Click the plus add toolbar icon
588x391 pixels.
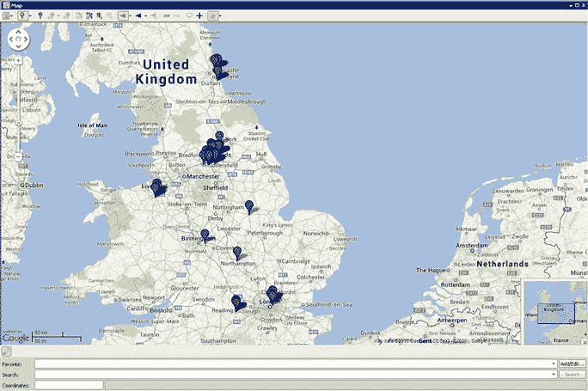199,15
